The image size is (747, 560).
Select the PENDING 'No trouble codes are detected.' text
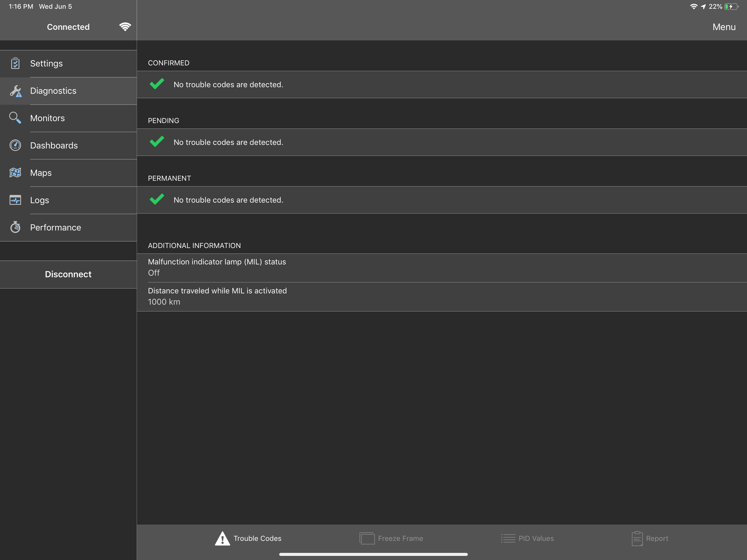[x=228, y=142]
